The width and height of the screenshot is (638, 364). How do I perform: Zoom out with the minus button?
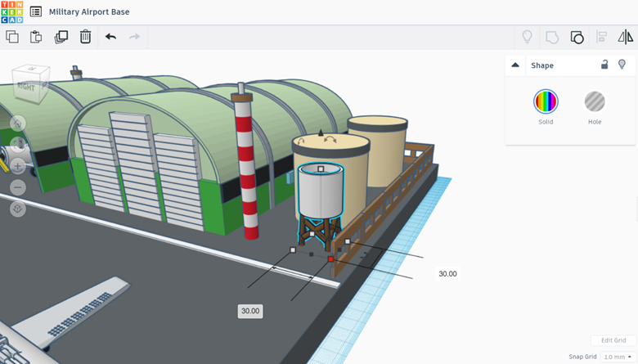coord(17,187)
